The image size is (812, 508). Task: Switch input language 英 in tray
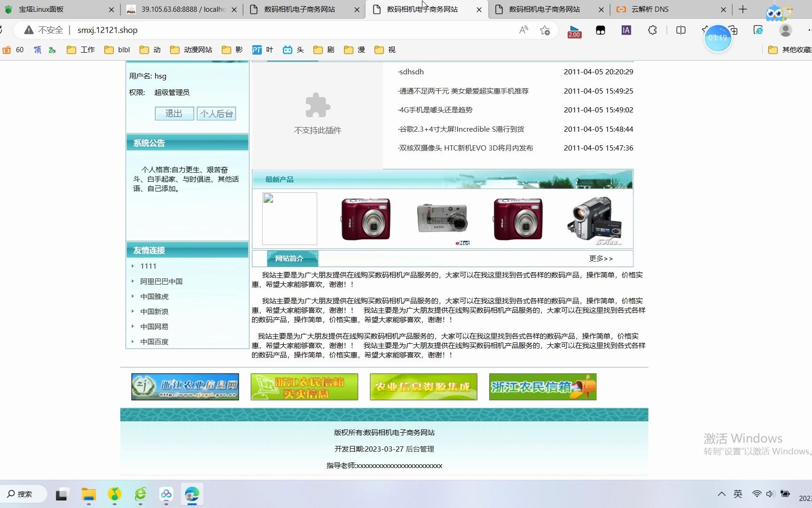(x=738, y=494)
